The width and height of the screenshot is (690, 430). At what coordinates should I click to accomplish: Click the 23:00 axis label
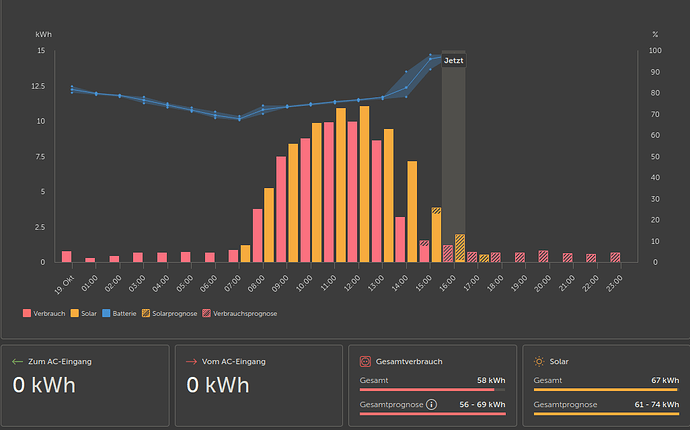[x=614, y=283]
